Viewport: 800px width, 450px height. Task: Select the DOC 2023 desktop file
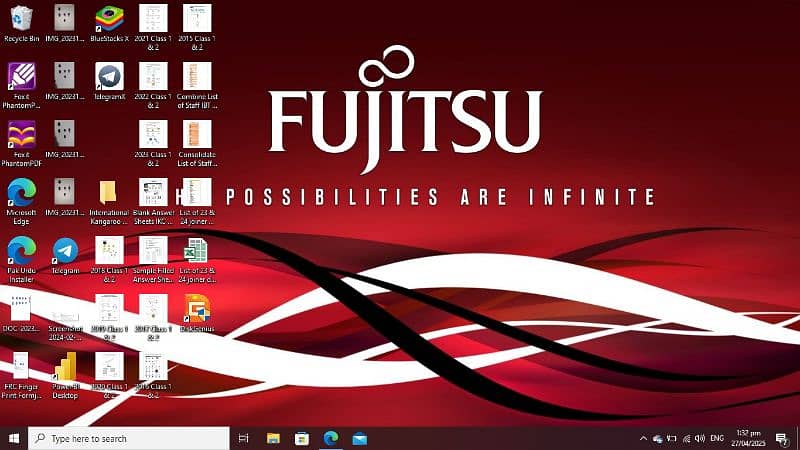point(21,313)
